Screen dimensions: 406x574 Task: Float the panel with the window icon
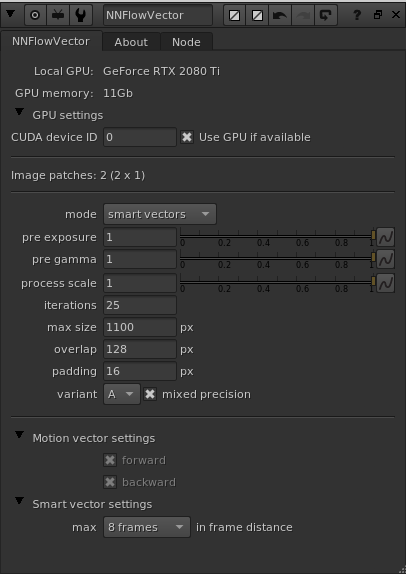[378, 15]
